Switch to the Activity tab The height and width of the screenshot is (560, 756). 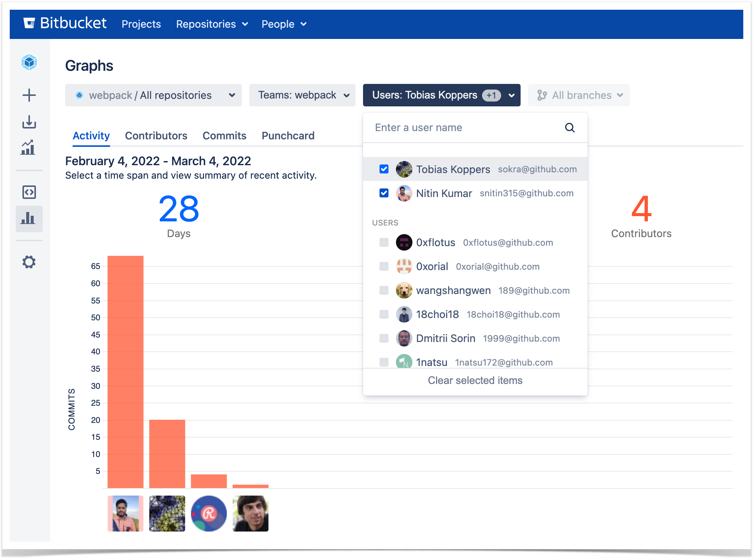click(91, 136)
